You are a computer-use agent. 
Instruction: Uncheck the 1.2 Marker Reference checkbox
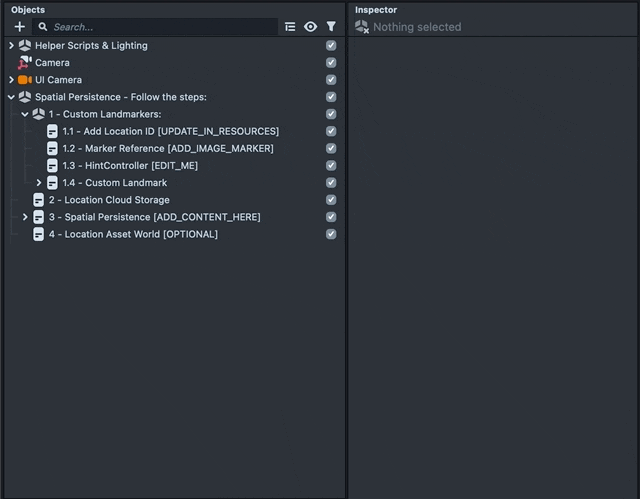tap(331, 148)
